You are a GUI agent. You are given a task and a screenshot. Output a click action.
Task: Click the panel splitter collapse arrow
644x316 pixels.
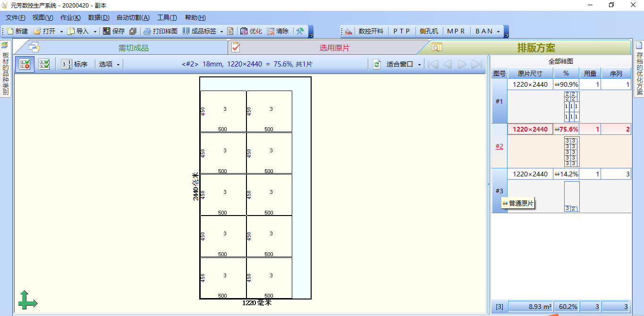tap(489, 184)
